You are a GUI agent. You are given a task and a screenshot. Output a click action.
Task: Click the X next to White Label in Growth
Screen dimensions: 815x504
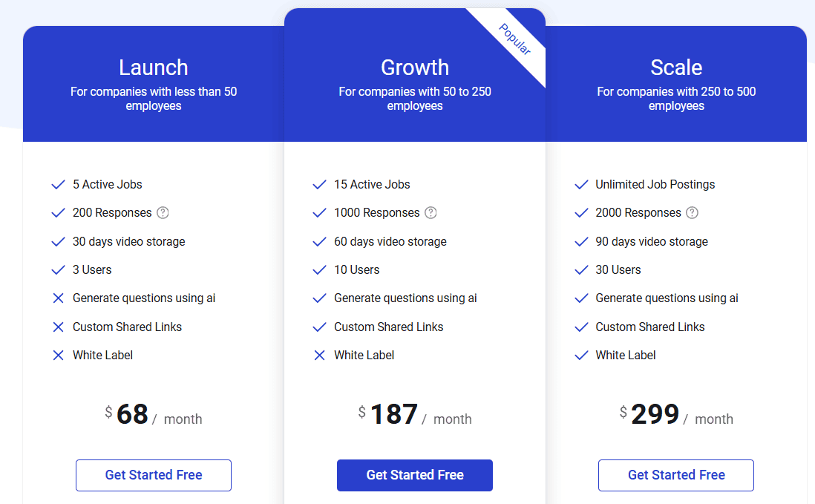point(319,355)
